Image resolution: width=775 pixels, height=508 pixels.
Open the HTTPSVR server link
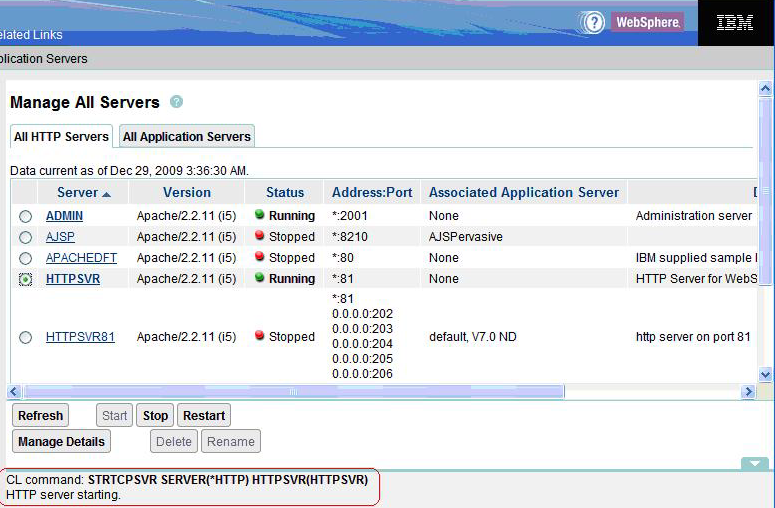73,279
